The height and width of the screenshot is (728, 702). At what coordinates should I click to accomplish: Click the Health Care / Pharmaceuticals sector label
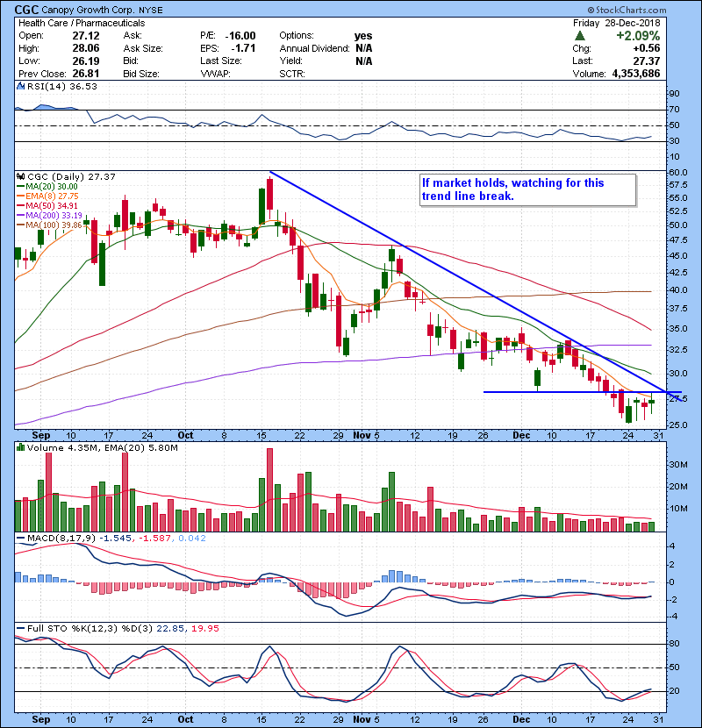coord(82,23)
